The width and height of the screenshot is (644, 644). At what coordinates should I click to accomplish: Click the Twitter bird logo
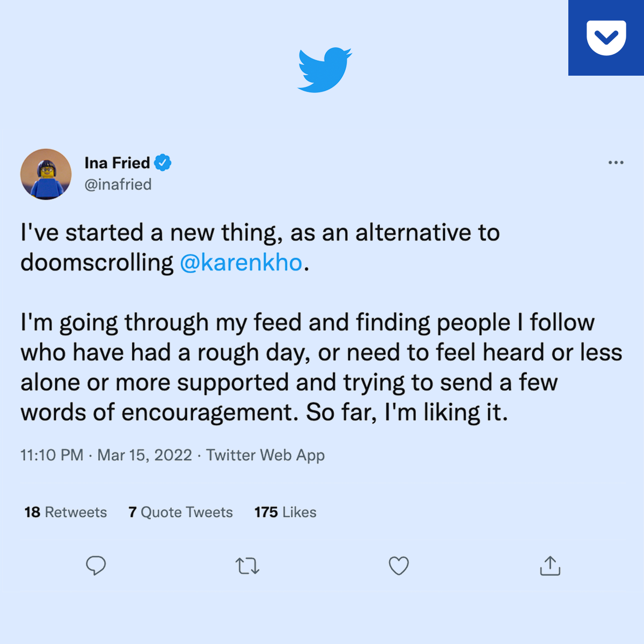click(x=325, y=70)
